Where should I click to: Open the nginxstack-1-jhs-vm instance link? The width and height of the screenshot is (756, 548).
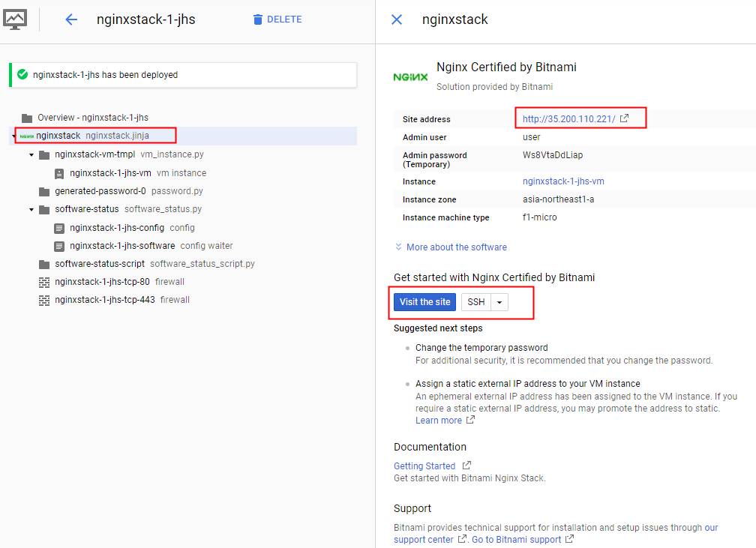pos(563,181)
